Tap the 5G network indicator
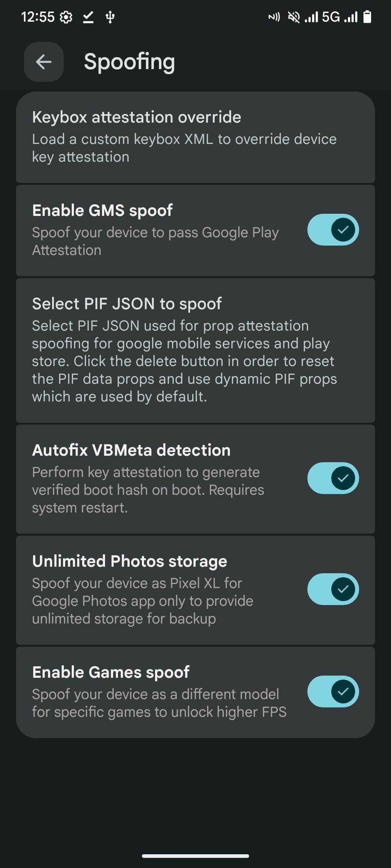 (331, 17)
